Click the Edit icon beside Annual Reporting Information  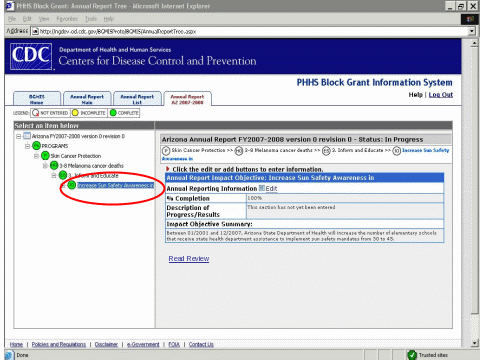[x=262, y=188]
